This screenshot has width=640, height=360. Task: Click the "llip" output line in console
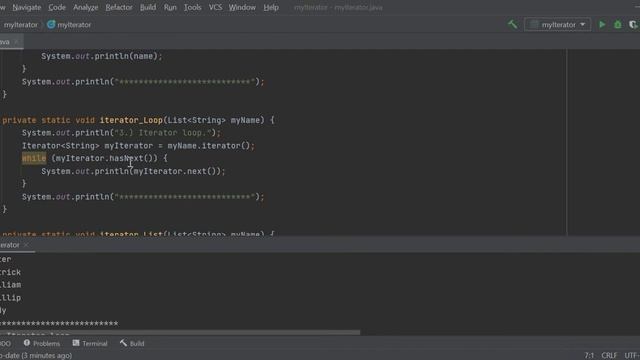11,298
